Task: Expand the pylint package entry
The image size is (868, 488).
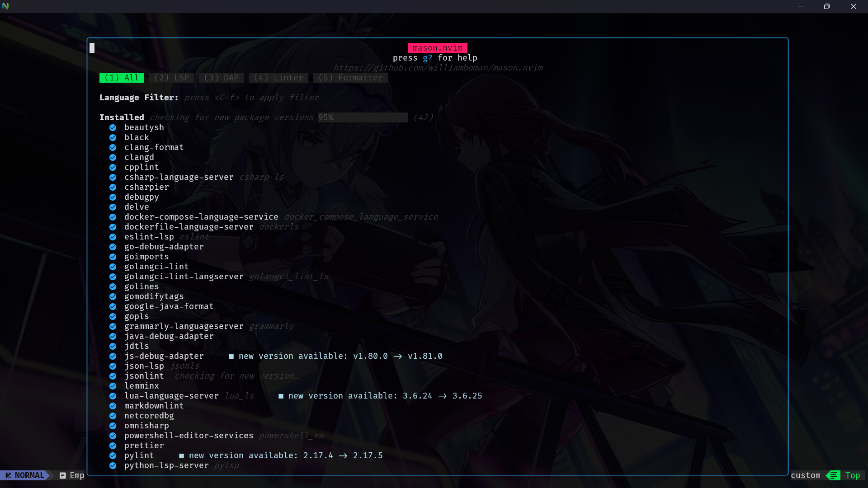Action: click(x=139, y=455)
